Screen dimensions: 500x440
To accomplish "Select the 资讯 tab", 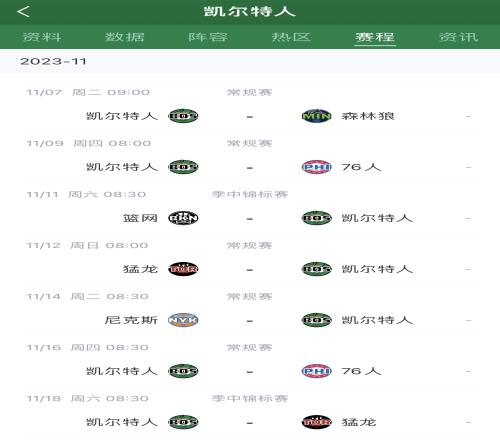I will click(459, 37).
